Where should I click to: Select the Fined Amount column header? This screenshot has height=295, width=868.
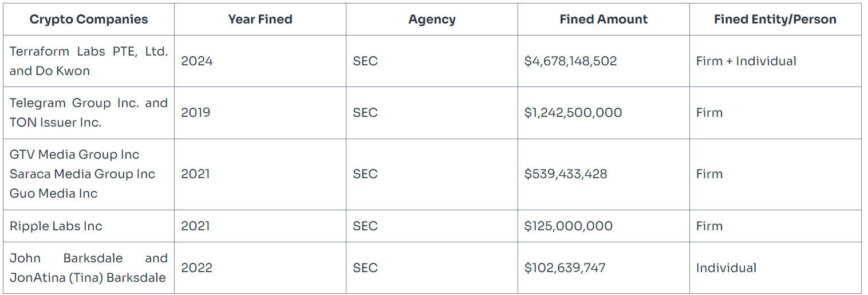(603, 19)
